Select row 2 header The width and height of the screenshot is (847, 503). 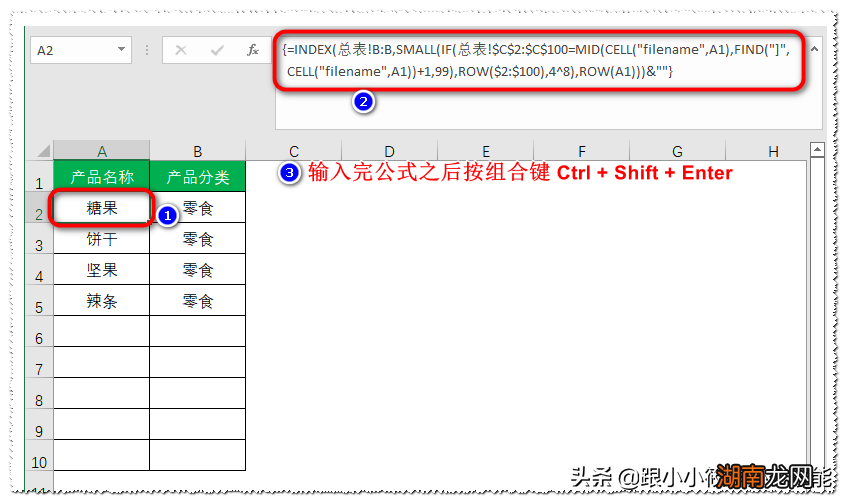point(39,207)
